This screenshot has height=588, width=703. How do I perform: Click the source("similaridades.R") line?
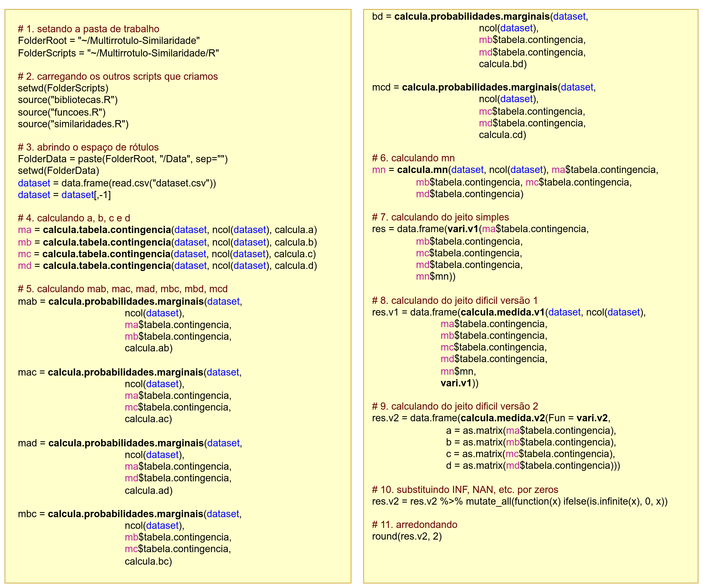click(x=73, y=124)
